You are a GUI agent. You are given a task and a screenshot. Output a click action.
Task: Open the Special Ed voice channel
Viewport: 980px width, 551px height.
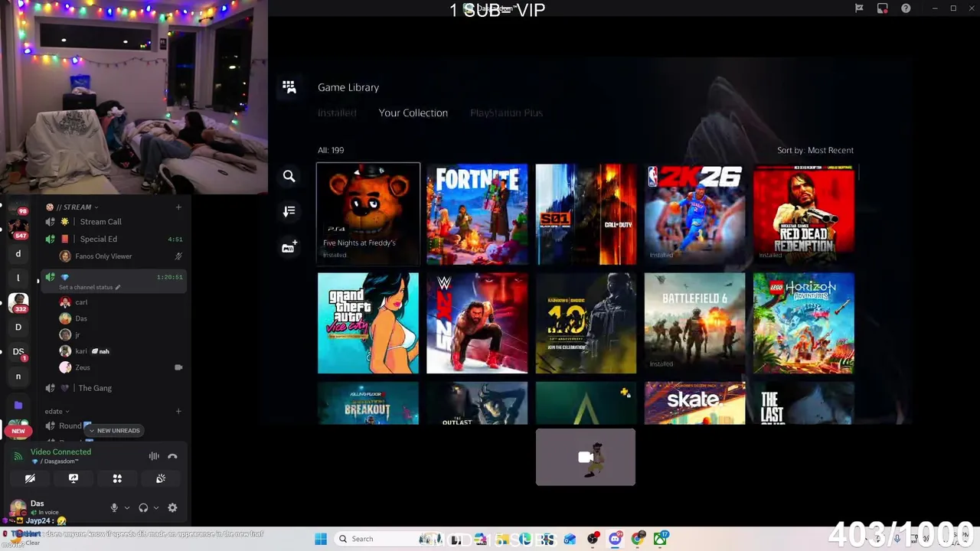[x=113, y=239]
